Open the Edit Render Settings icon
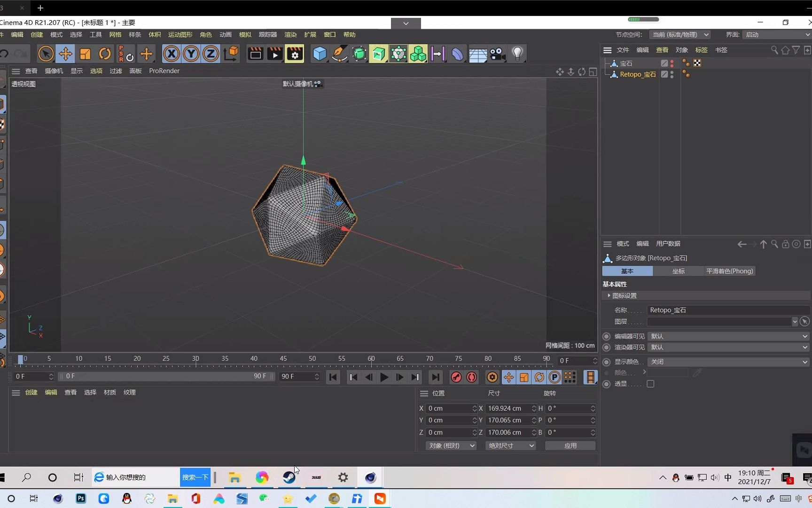 coord(295,54)
